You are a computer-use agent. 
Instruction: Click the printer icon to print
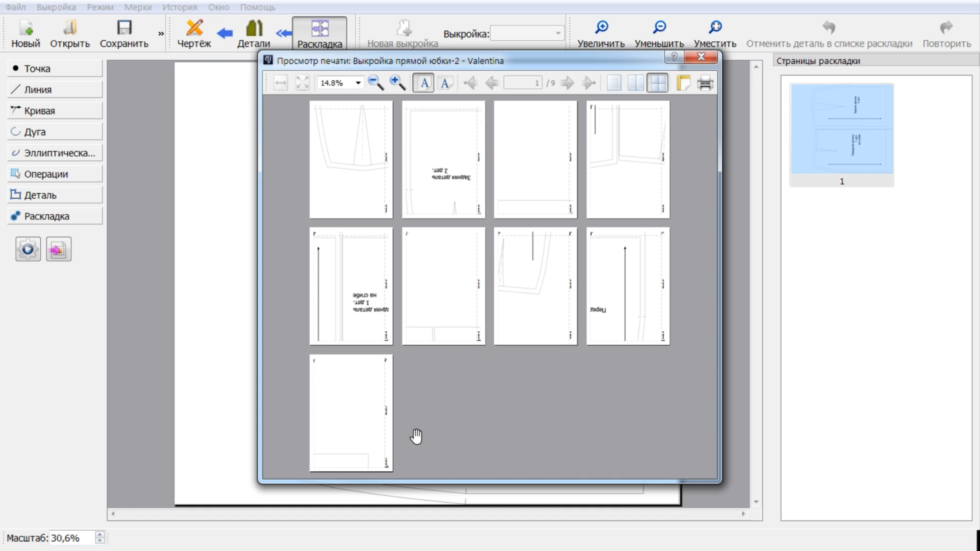click(705, 83)
